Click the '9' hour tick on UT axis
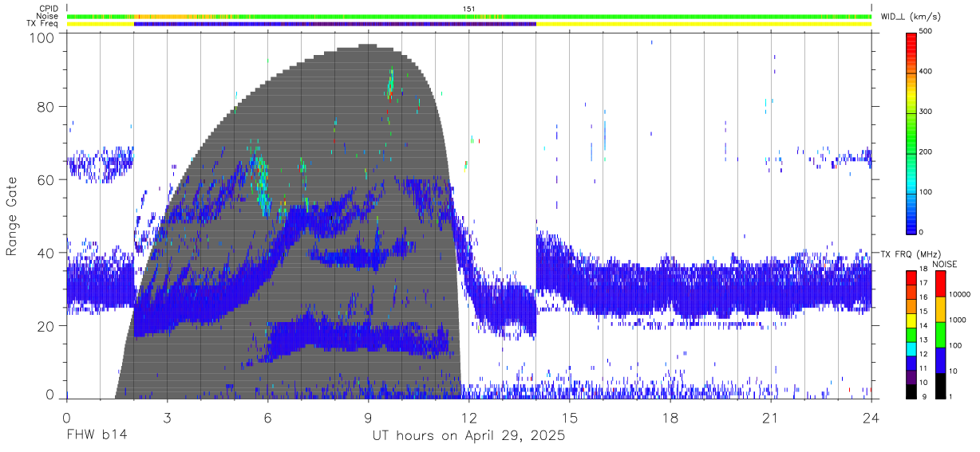The height and width of the screenshot is (452, 980). click(368, 417)
